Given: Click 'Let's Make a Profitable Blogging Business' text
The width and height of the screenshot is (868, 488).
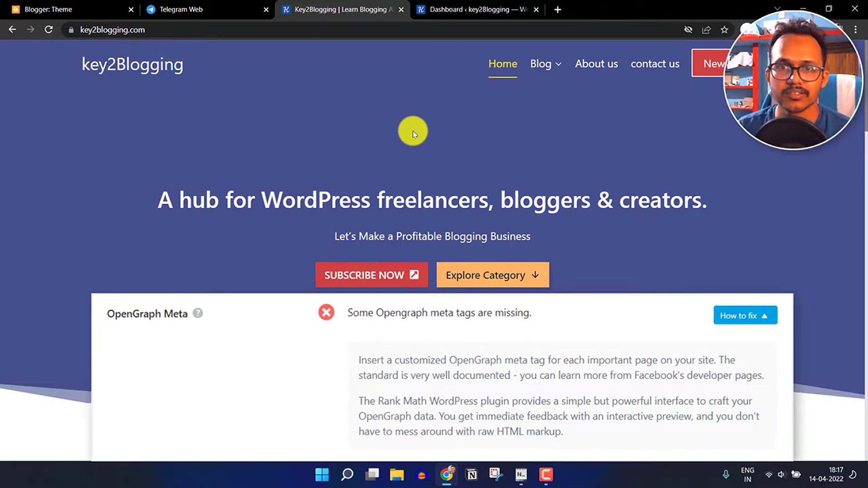Looking at the screenshot, I should [432, 236].
